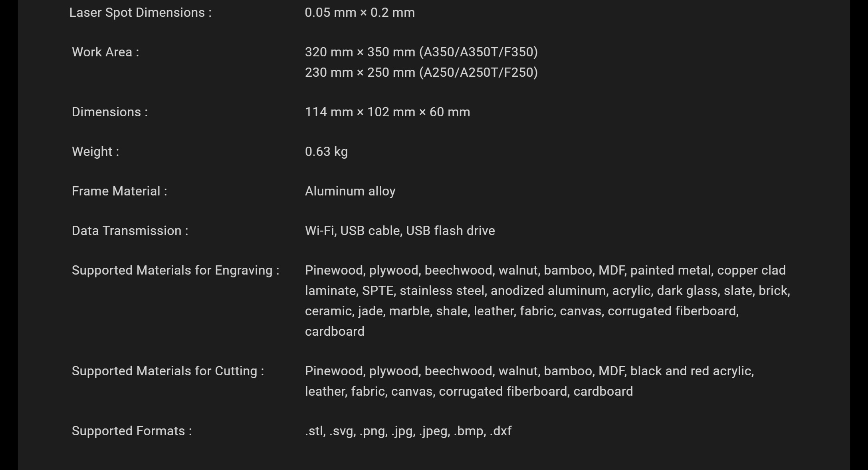Select the 0.63 kg weight value
The width and height of the screenshot is (868, 470).
pyautogui.click(x=326, y=151)
